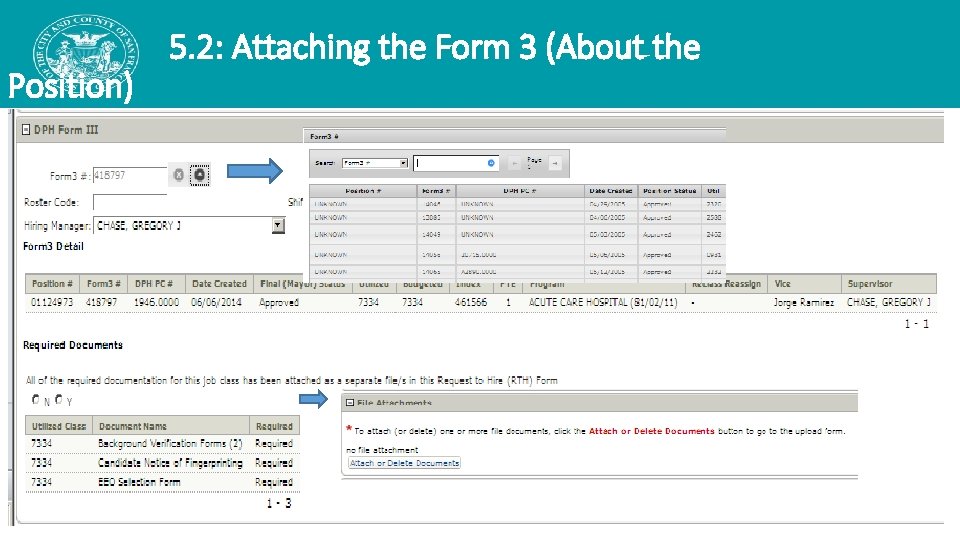
Task: Click the blue search go icon
Action: pos(491,163)
